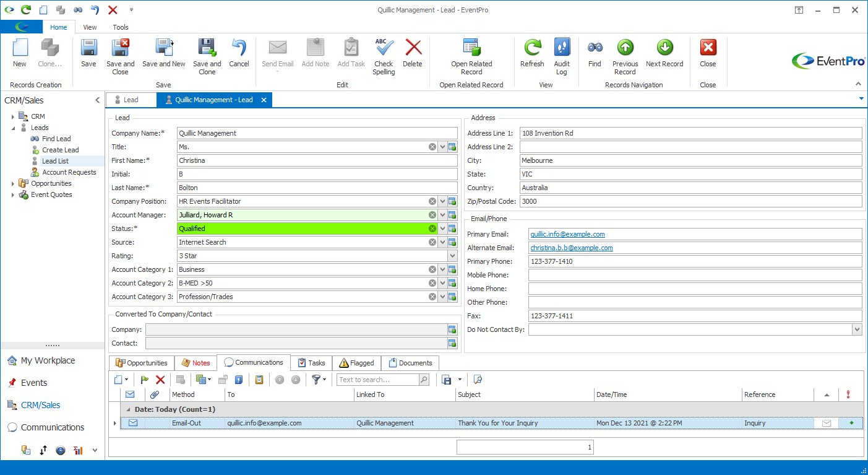
Task: Click Open Related Record
Action: click(471, 56)
